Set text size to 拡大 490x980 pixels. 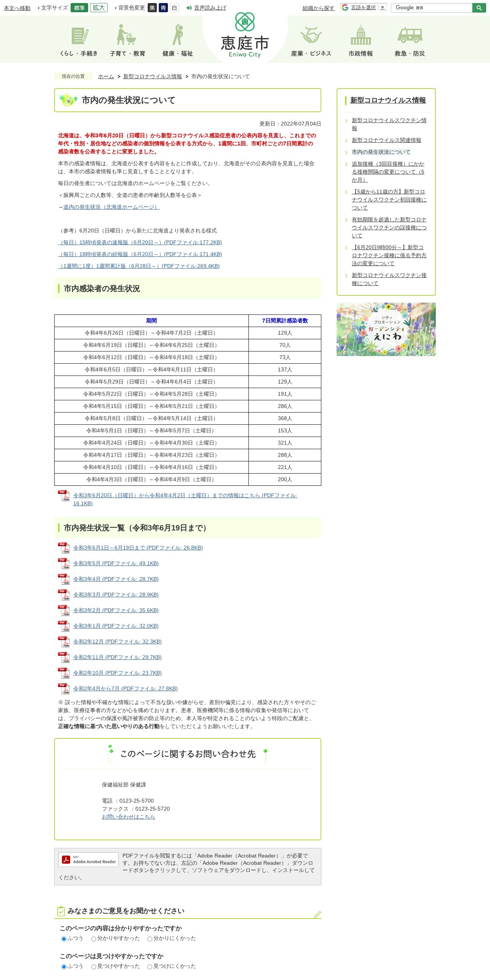coord(99,8)
